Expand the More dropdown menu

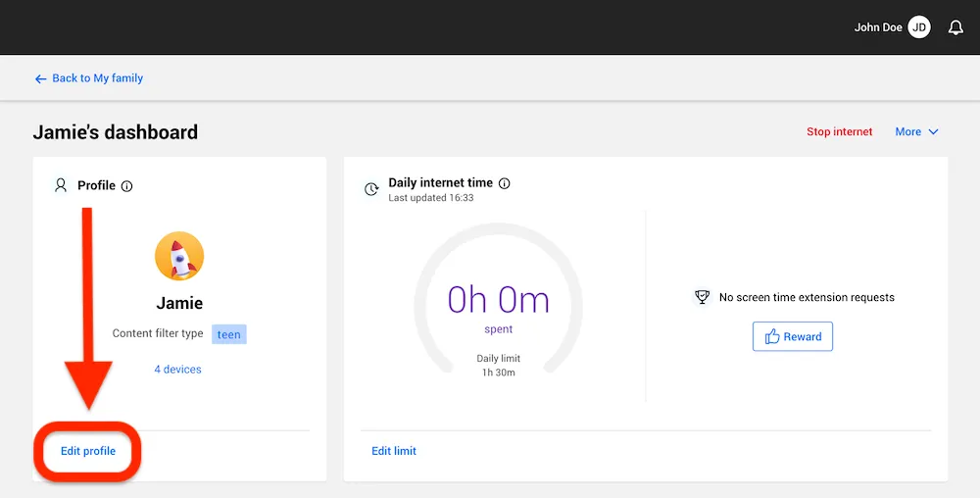click(916, 132)
